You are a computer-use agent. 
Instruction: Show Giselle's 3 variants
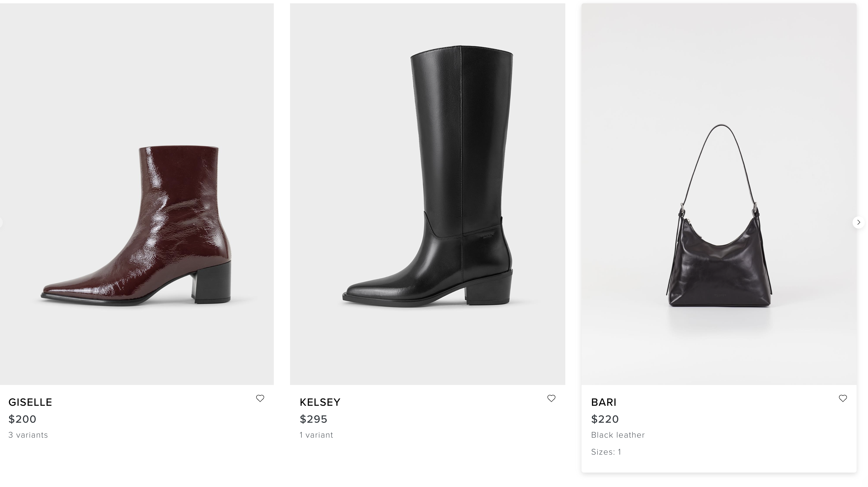(28, 435)
